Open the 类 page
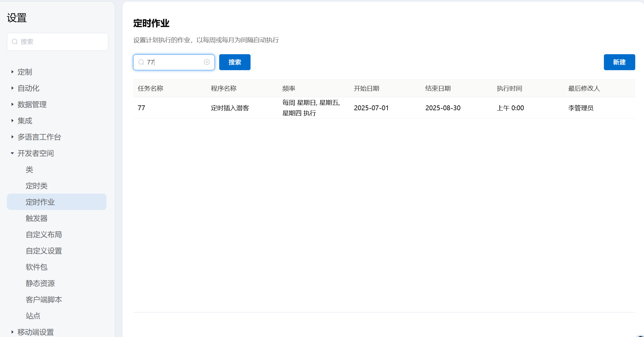 30,170
